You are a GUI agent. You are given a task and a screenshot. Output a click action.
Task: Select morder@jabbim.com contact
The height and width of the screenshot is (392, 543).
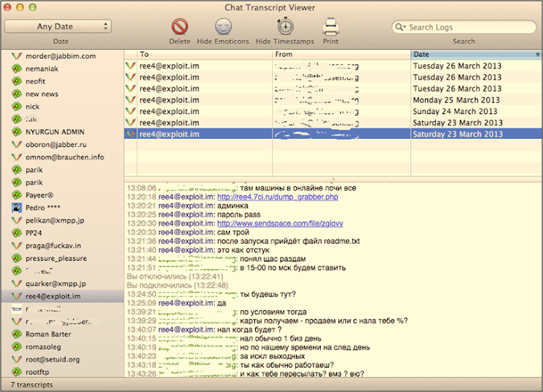coord(60,56)
